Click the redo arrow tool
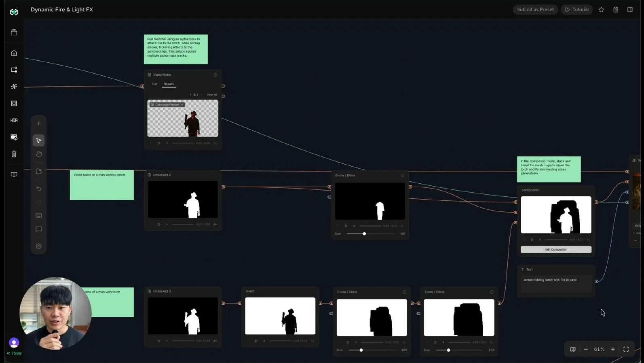The height and width of the screenshot is (363, 644). click(x=39, y=202)
